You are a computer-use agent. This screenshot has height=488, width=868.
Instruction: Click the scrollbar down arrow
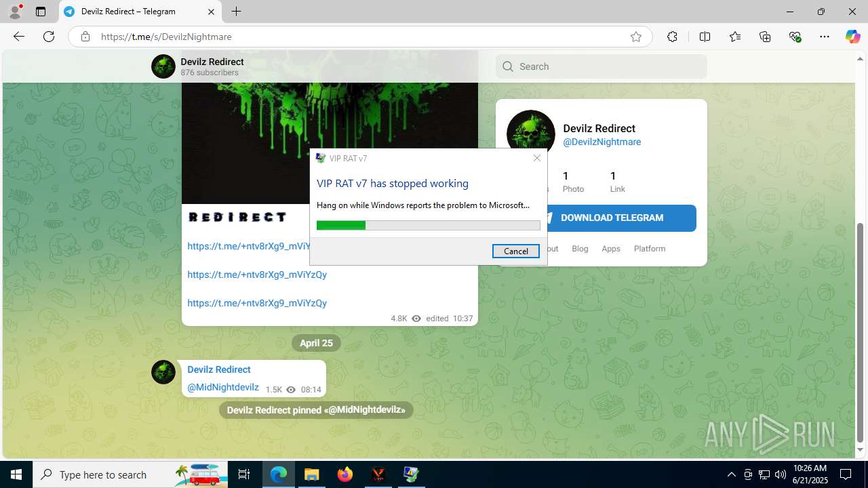pos(861,450)
